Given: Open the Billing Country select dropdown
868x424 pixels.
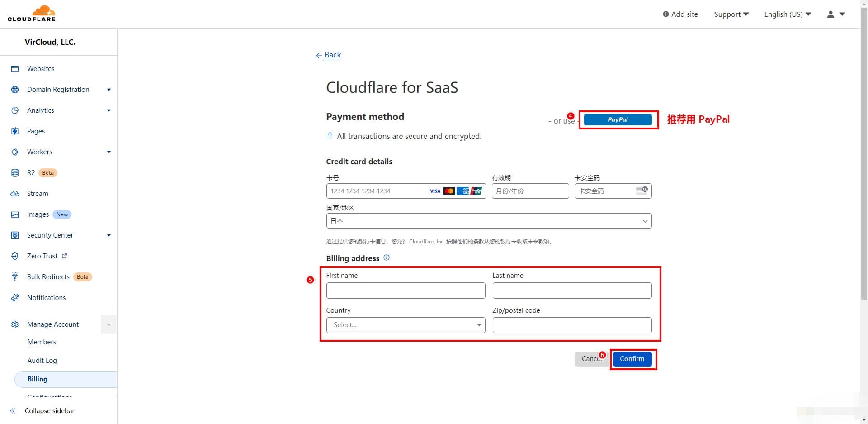Looking at the screenshot, I should (x=406, y=325).
